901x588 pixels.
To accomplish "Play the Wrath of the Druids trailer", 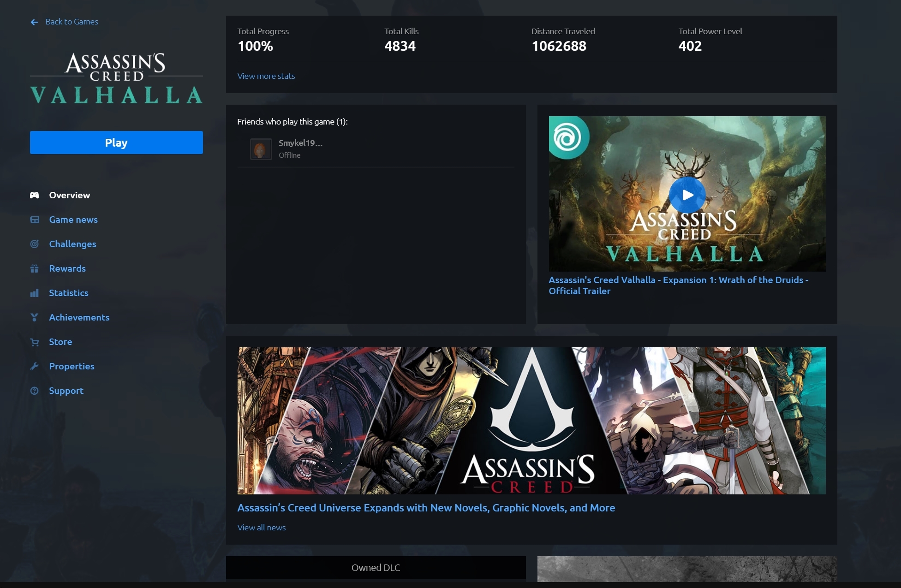I will 687,195.
